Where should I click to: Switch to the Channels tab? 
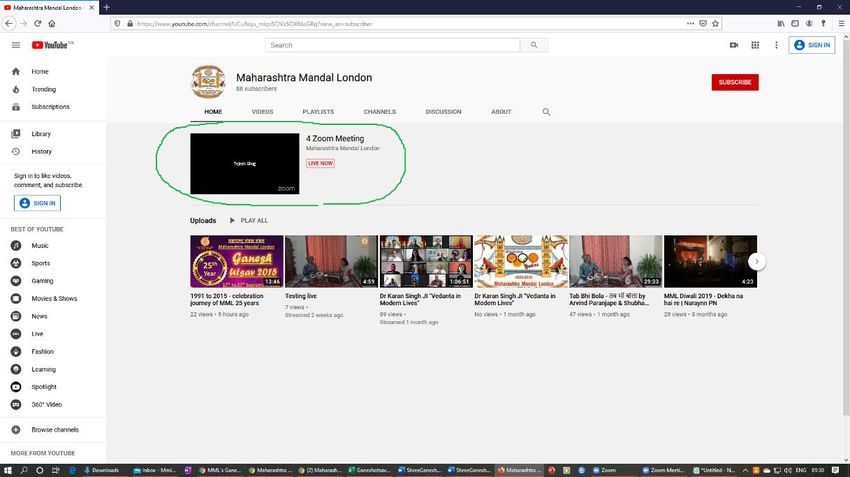click(x=379, y=112)
